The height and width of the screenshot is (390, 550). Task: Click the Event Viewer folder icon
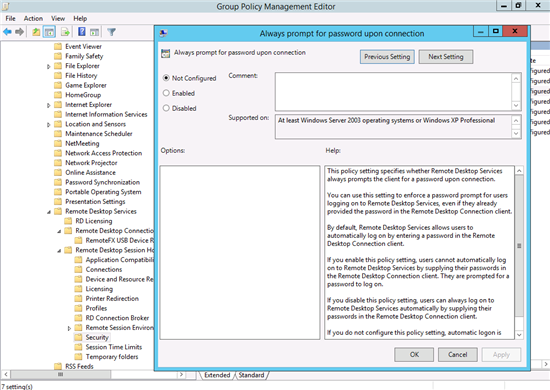(x=58, y=46)
